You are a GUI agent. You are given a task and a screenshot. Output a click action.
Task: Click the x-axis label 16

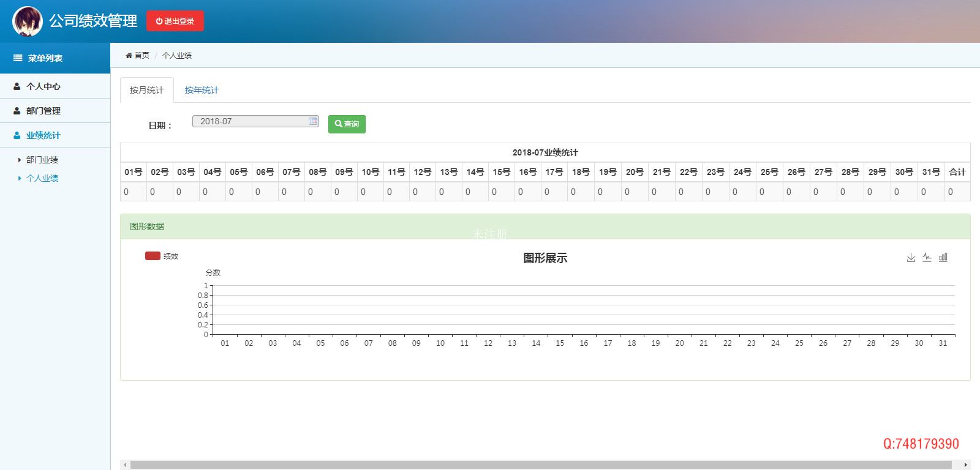point(584,343)
